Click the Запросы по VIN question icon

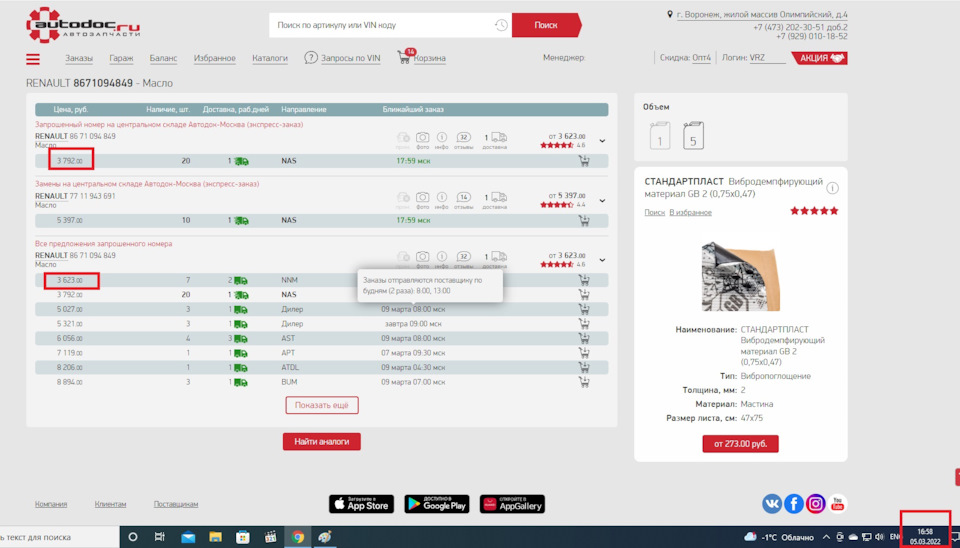pos(311,58)
